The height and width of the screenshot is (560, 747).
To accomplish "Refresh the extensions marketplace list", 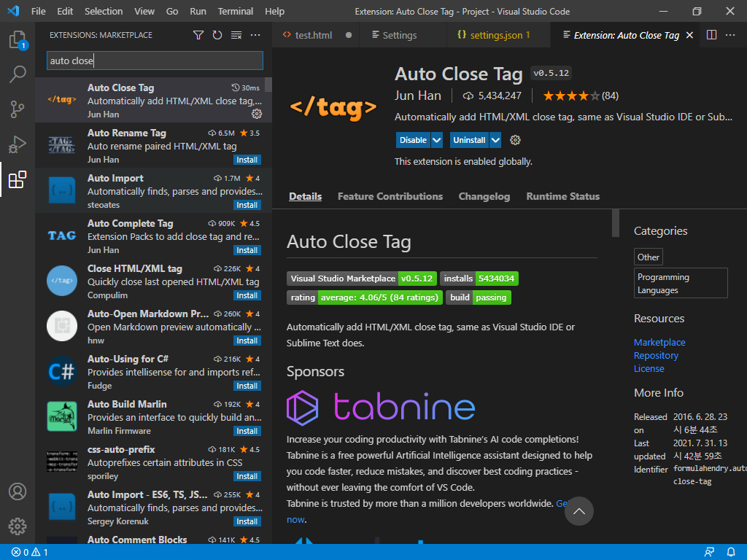I will [x=217, y=35].
